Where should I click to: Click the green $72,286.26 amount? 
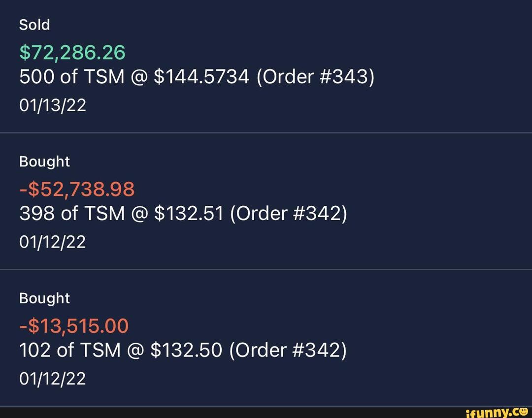pos(72,52)
